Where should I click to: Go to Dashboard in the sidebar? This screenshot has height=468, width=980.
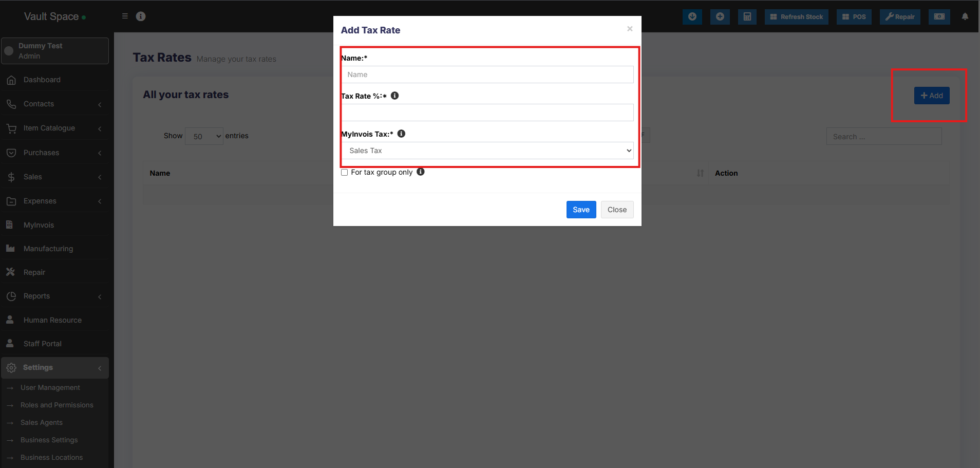pyautogui.click(x=42, y=80)
